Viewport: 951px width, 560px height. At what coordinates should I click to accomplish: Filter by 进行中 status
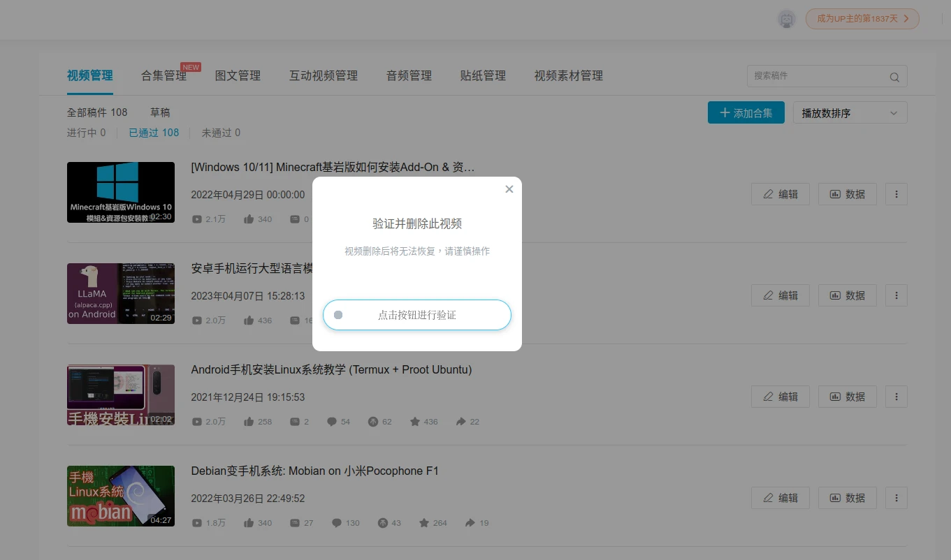(x=86, y=133)
